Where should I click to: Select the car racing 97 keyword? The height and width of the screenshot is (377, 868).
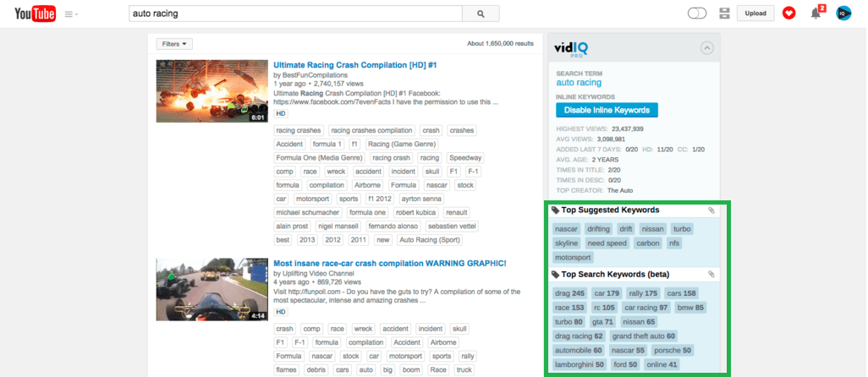tap(646, 308)
